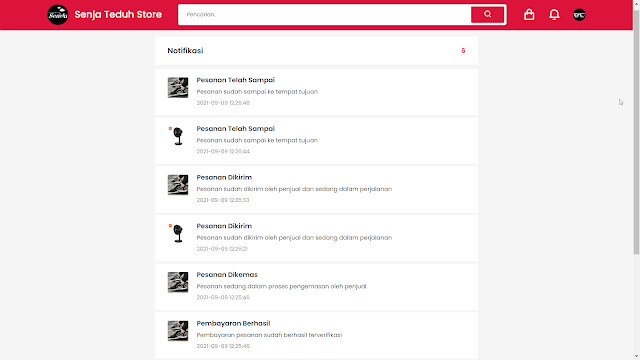Screen dimensions: 640x360
Task: Click the "Notifikasi" heading text
Action: click(x=185, y=51)
